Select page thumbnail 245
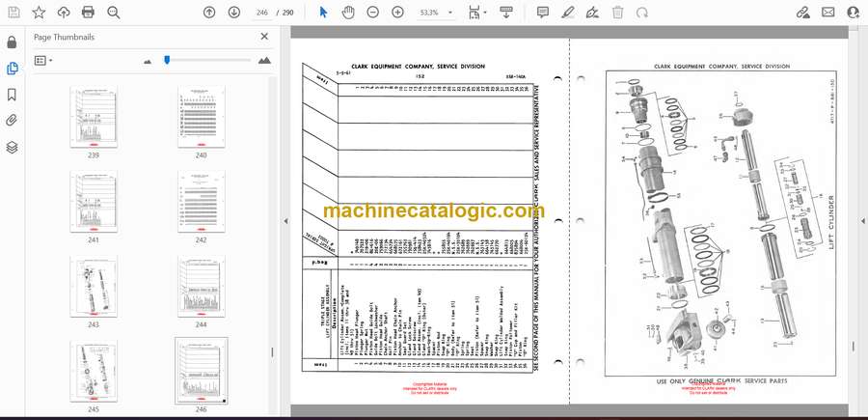 point(93,371)
